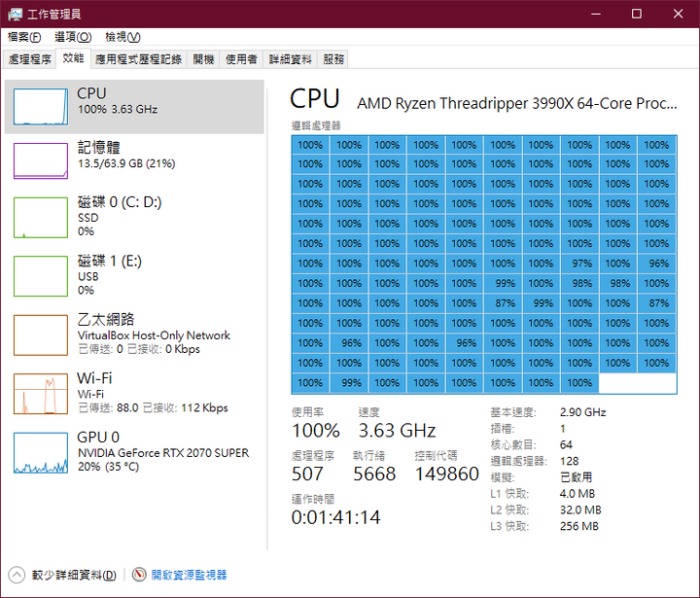700x598 pixels.
Task: Select the GPU 0 graph thumbnail
Action: (x=41, y=453)
